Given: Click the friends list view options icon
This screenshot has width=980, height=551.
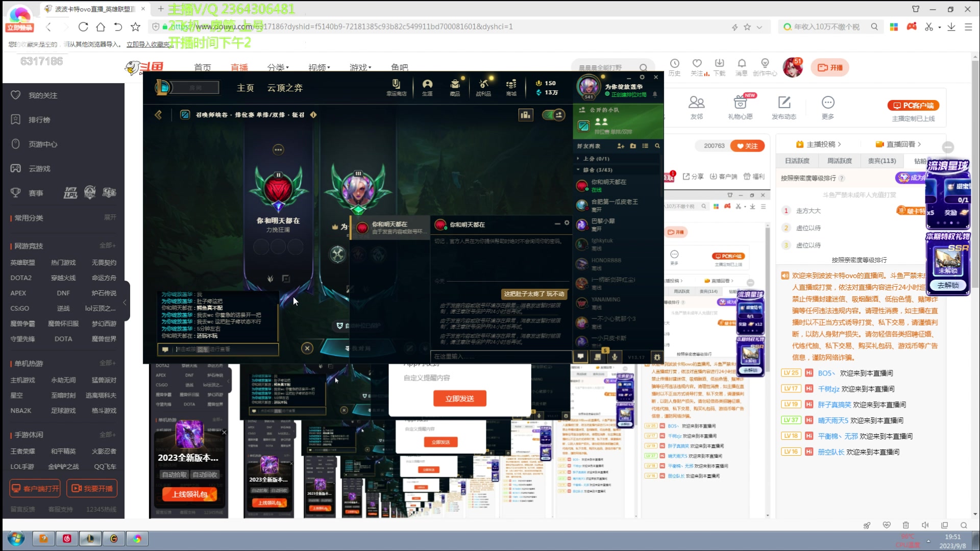Looking at the screenshot, I should click(645, 146).
